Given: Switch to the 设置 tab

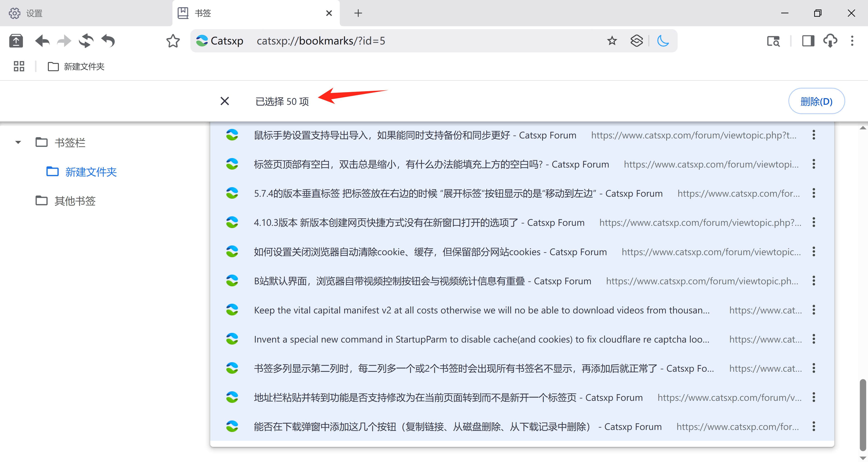Looking at the screenshot, I should pyautogui.click(x=86, y=13).
